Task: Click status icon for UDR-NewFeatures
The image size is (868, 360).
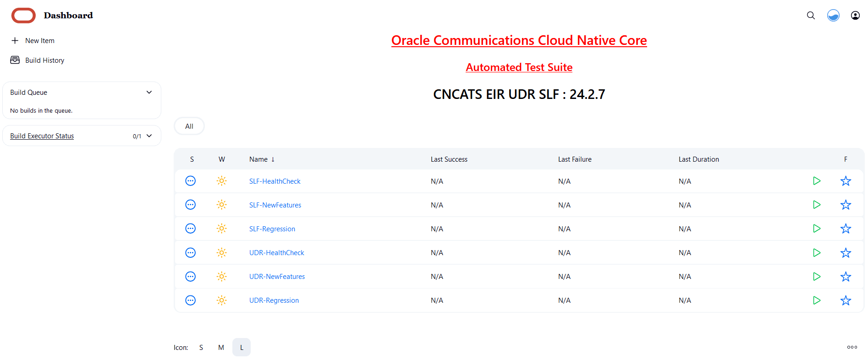Action: tap(191, 277)
